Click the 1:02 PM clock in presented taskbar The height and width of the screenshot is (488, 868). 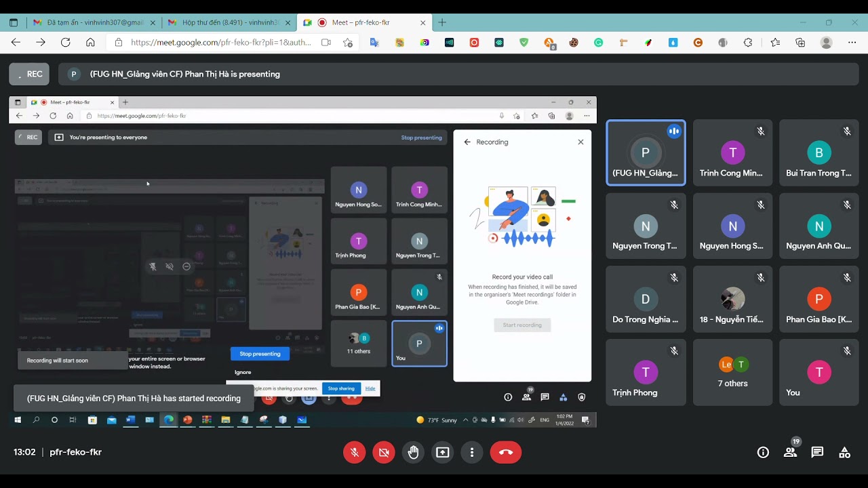click(x=565, y=420)
